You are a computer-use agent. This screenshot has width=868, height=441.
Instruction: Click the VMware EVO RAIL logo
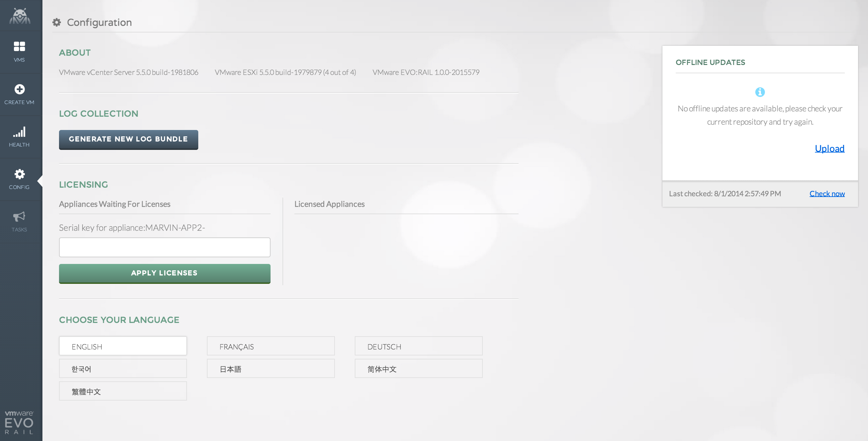coord(19,422)
